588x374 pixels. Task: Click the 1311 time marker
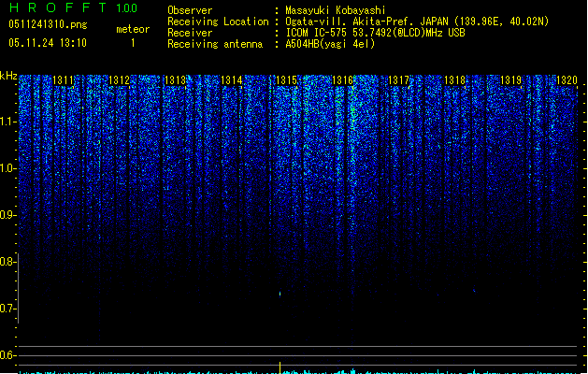pyautogui.click(x=63, y=80)
